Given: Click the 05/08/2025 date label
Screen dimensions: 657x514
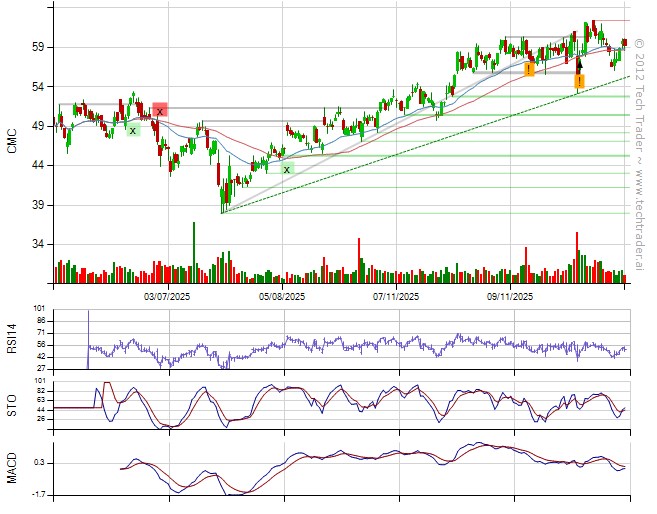Looking at the screenshot, I should [282, 297].
